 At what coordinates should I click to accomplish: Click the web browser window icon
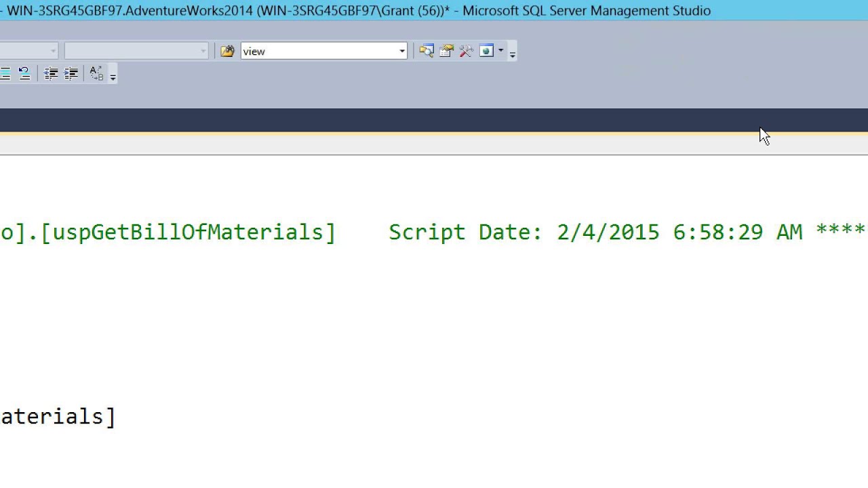point(486,52)
